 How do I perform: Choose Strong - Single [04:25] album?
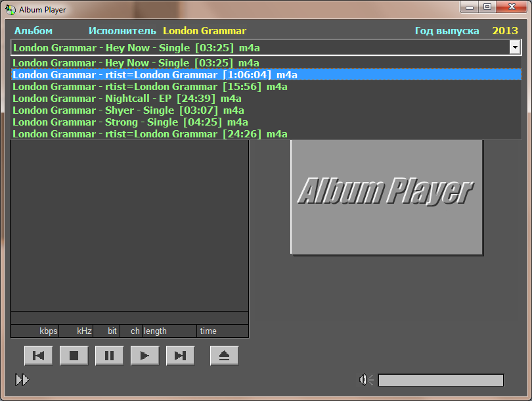[x=267, y=122]
